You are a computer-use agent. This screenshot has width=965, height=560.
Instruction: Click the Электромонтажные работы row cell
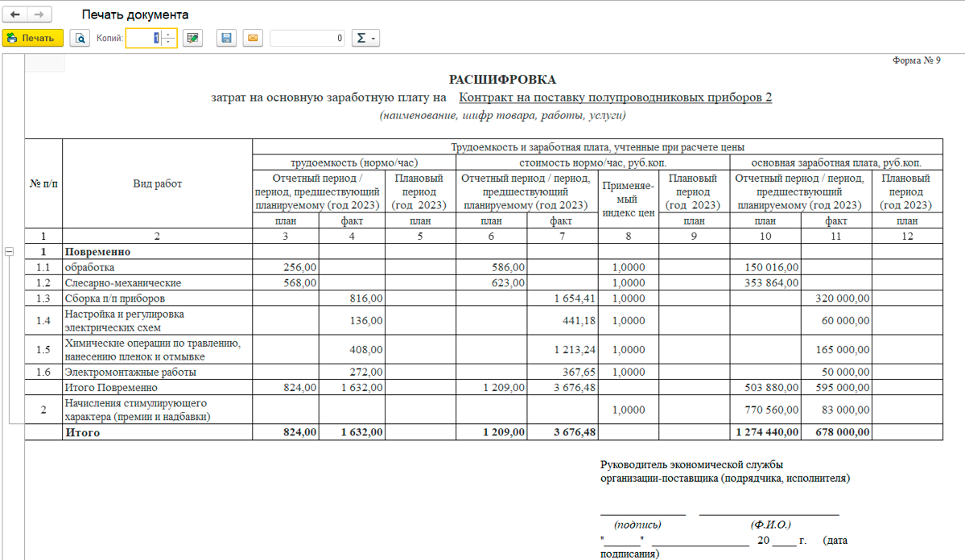(157, 373)
